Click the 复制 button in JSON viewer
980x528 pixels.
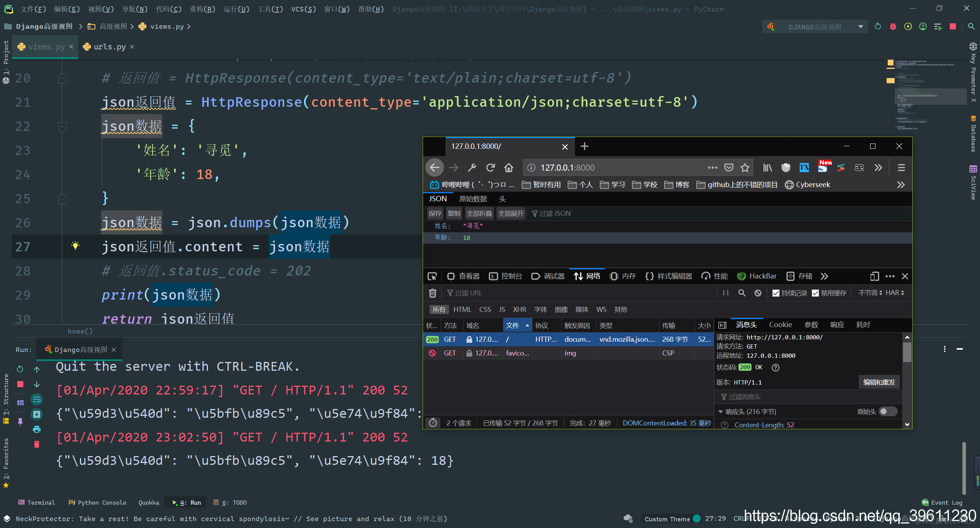[454, 213]
